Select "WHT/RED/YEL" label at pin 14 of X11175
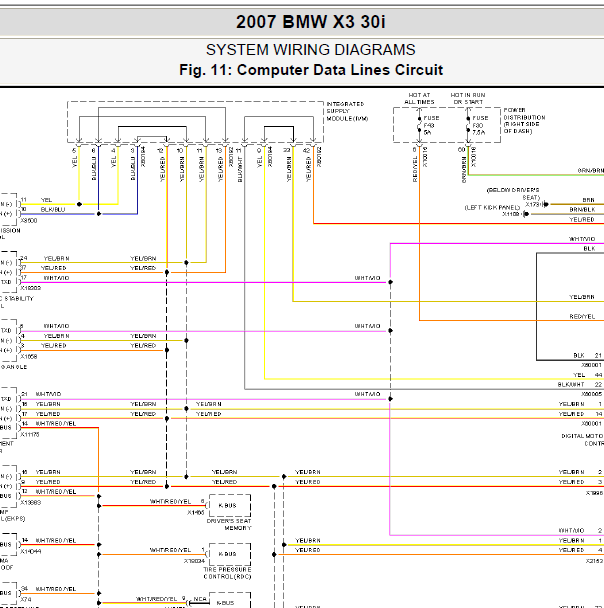Viewport: 604px width, 608px height. 55,424
